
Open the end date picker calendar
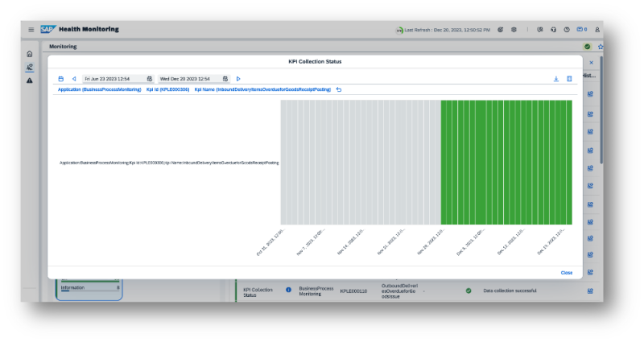[225, 79]
